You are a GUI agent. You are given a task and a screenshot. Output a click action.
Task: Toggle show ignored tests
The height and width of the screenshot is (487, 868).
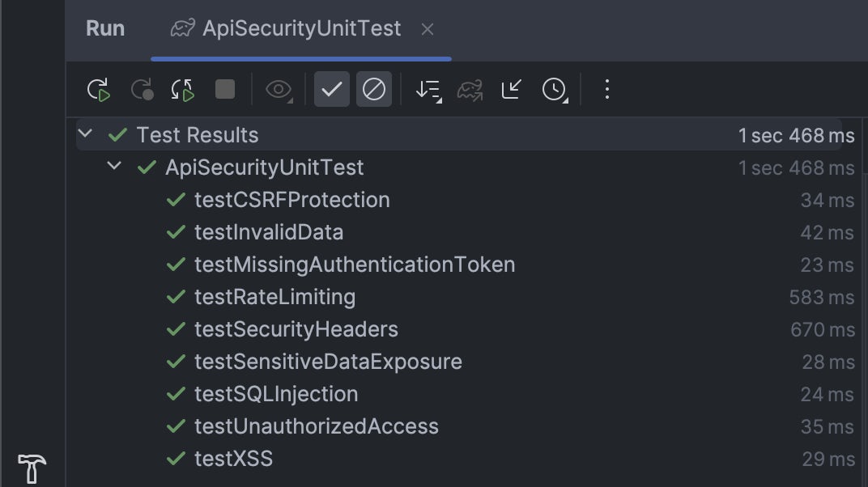(374, 90)
